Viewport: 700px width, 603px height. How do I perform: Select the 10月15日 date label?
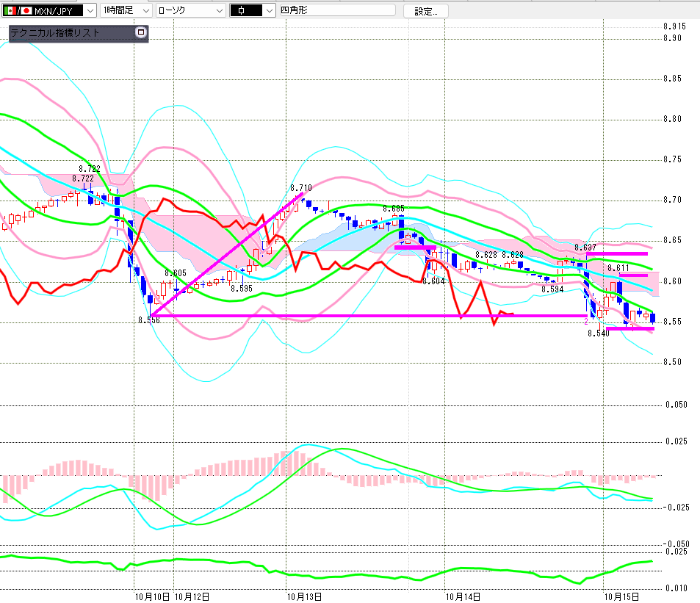pos(621,596)
